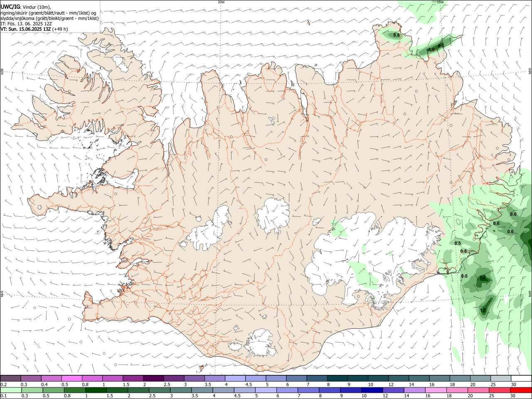Click the header line "rigning/skúrir (grænt/blátt/rautt - mm/1klst) og"

coord(48,13)
